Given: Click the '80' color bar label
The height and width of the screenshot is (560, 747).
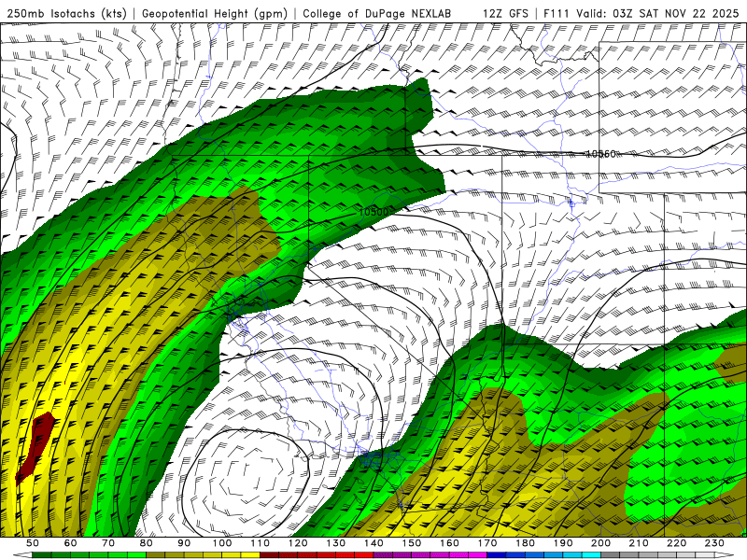Looking at the screenshot, I should 146,543.
